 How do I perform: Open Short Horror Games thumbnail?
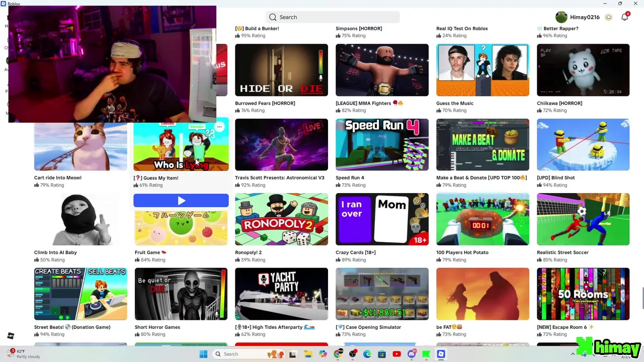point(181,294)
